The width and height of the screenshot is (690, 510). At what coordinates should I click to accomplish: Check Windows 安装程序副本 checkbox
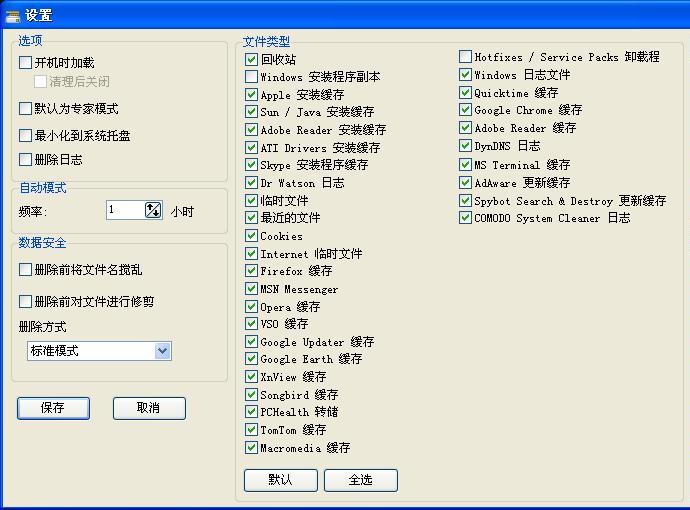point(251,77)
